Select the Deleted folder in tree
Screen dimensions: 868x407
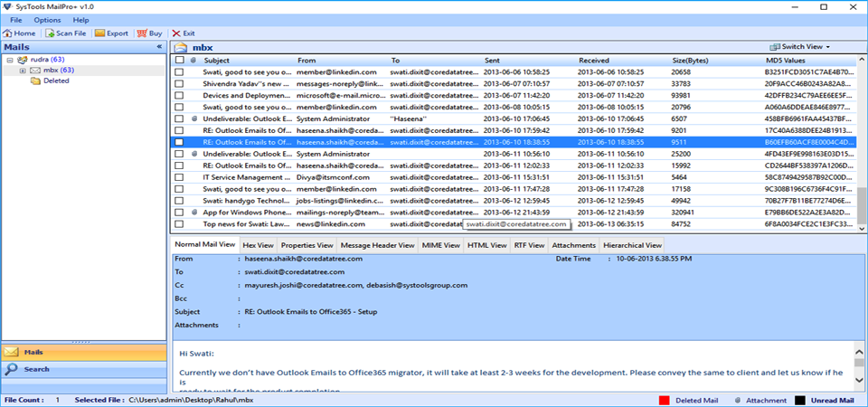click(x=56, y=80)
